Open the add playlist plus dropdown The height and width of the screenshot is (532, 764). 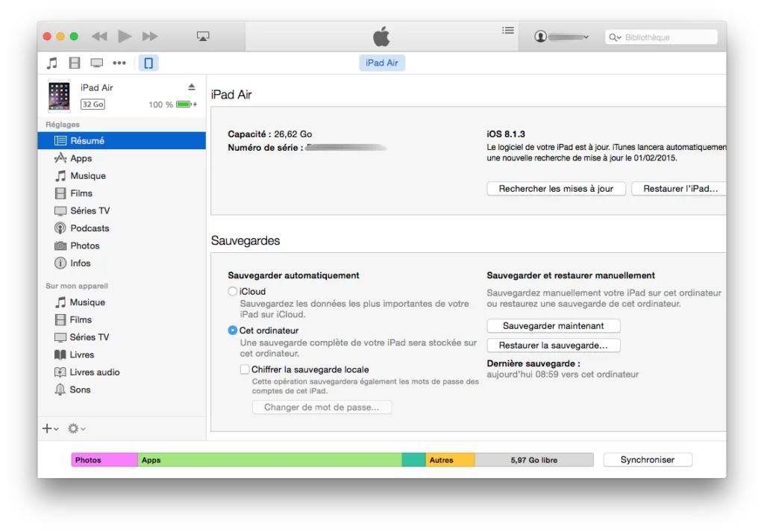click(48, 428)
